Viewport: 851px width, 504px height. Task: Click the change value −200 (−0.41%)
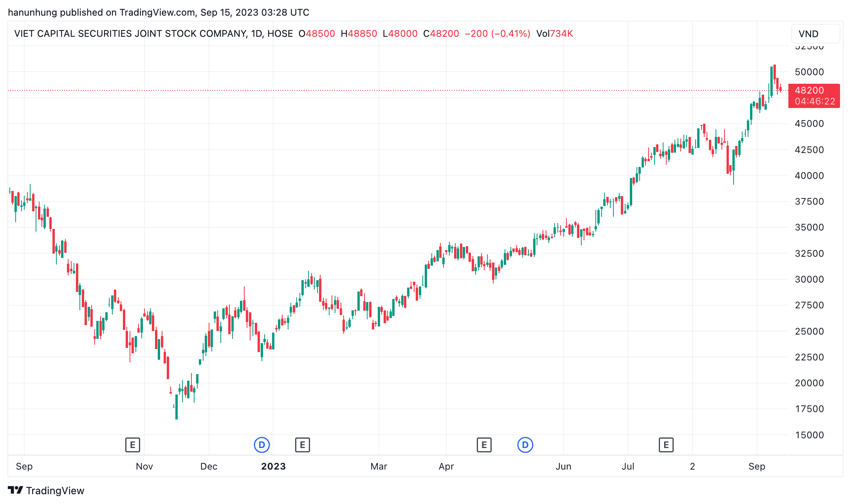tap(498, 34)
